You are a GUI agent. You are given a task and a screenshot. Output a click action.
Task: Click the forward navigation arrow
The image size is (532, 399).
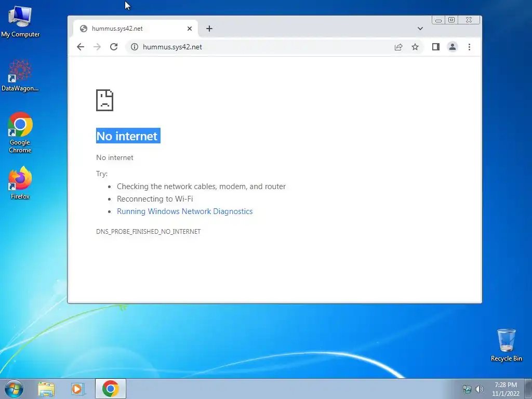(x=97, y=47)
